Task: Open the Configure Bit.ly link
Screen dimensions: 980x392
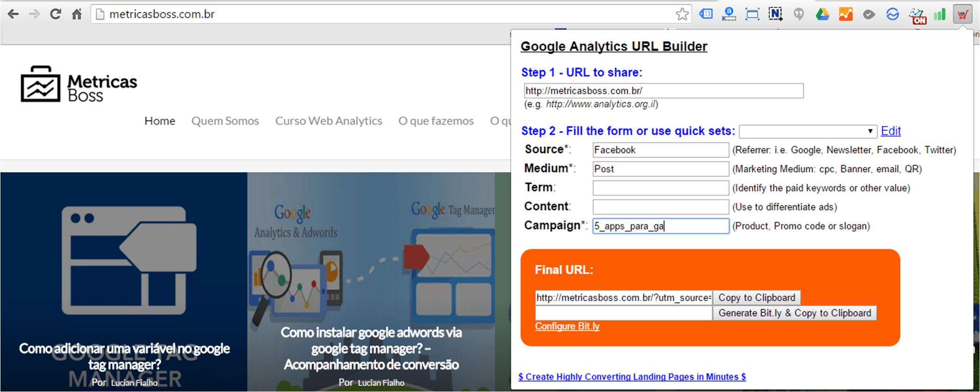Action: click(567, 326)
